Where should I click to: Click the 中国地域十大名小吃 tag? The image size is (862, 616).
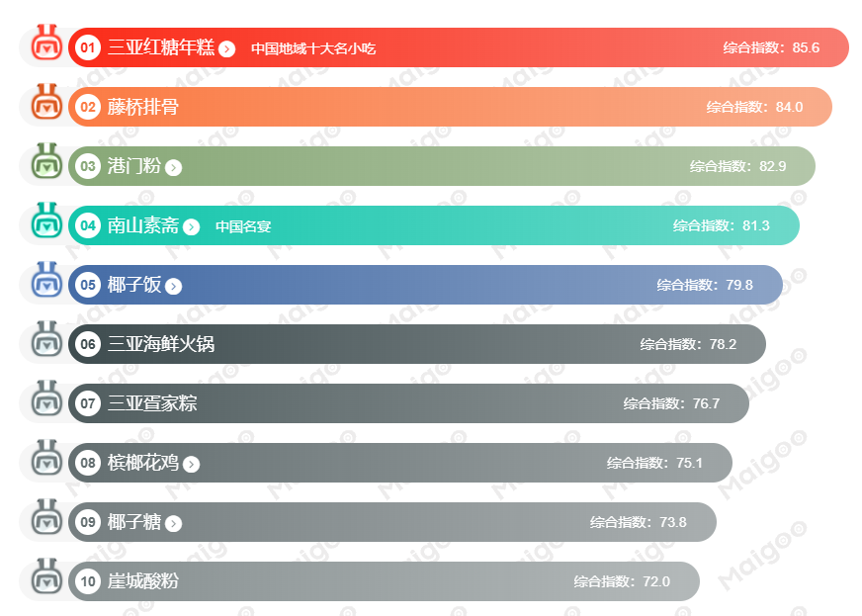click(312, 48)
